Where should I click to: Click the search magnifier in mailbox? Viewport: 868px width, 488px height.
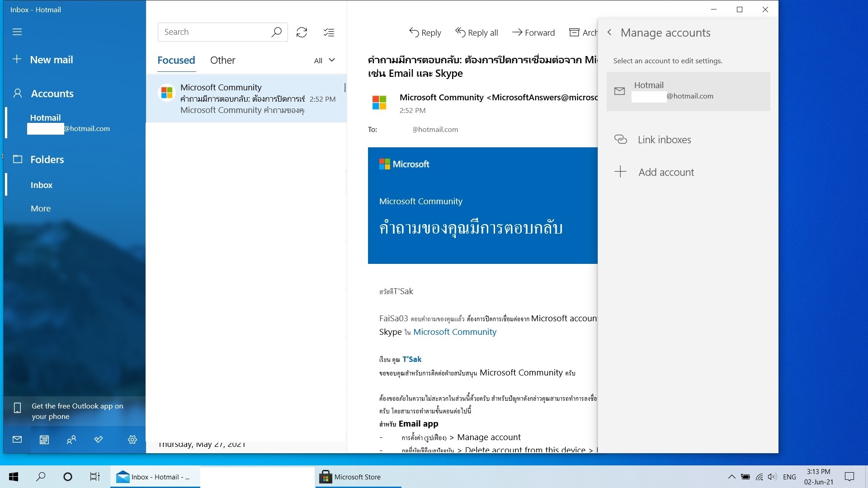[276, 32]
